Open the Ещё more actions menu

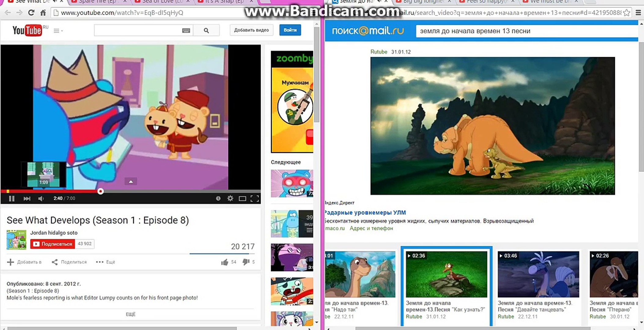point(105,262)
